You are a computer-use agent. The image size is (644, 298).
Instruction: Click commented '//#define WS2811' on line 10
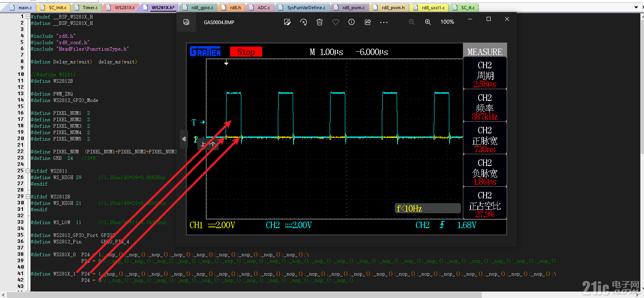(53, 75)
